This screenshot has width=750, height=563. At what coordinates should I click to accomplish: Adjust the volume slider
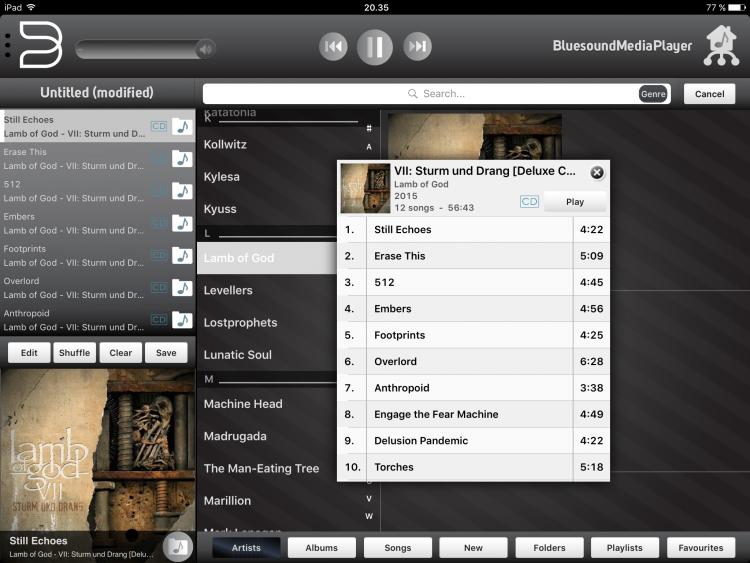click(145, 48)
